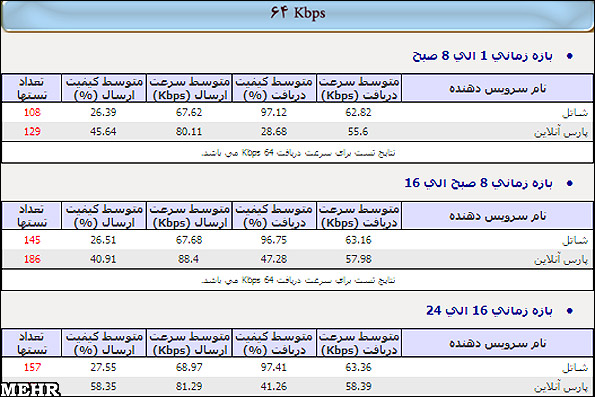Click the bullet before the 16 to 24 heading
Viewport: 595px width, 397px height.
[x=570, y=311]
